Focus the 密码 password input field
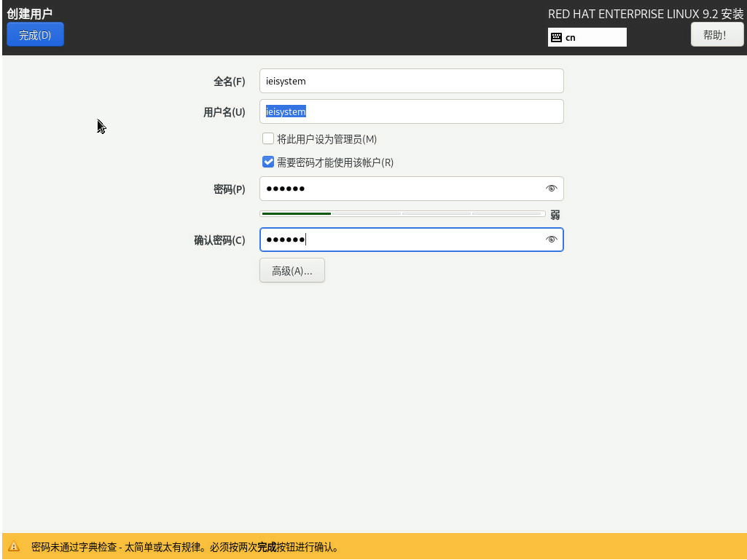The height and width of the screenshot is (560, 747). 401,189
